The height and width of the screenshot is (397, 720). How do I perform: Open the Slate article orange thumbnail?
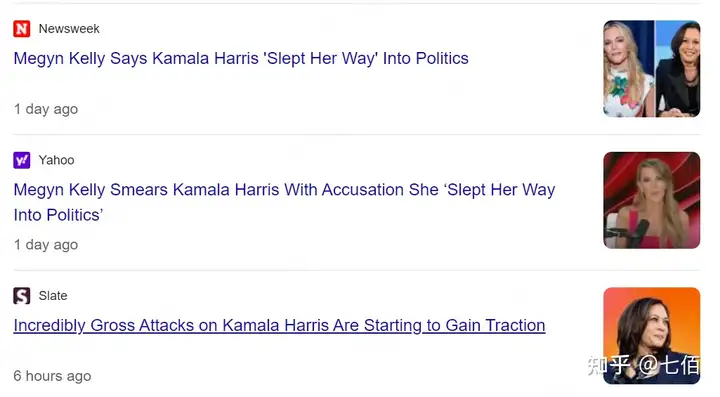[x=652, y=336]
